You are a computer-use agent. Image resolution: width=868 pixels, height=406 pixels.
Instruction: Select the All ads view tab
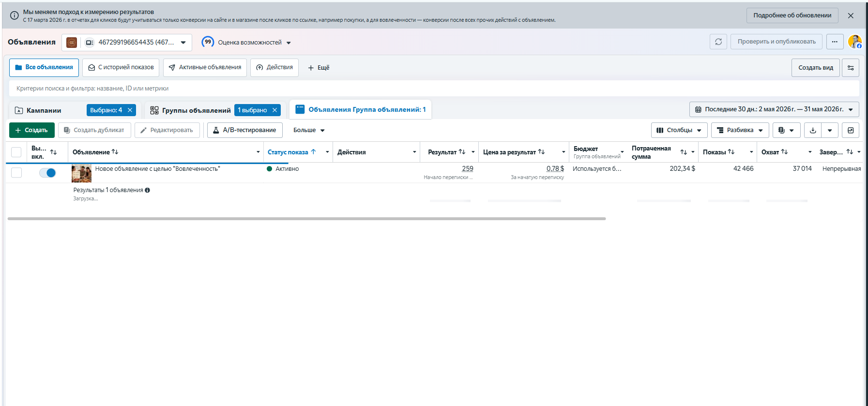(44, 67)
